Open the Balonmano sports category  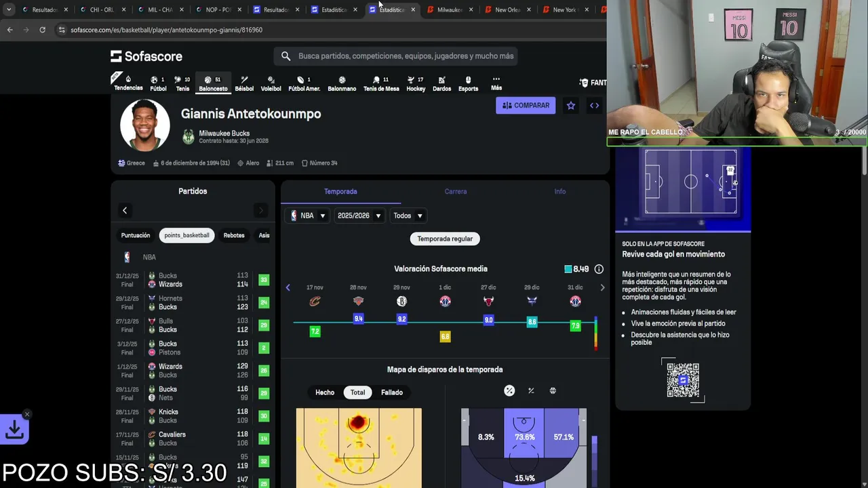coord(342,83)
